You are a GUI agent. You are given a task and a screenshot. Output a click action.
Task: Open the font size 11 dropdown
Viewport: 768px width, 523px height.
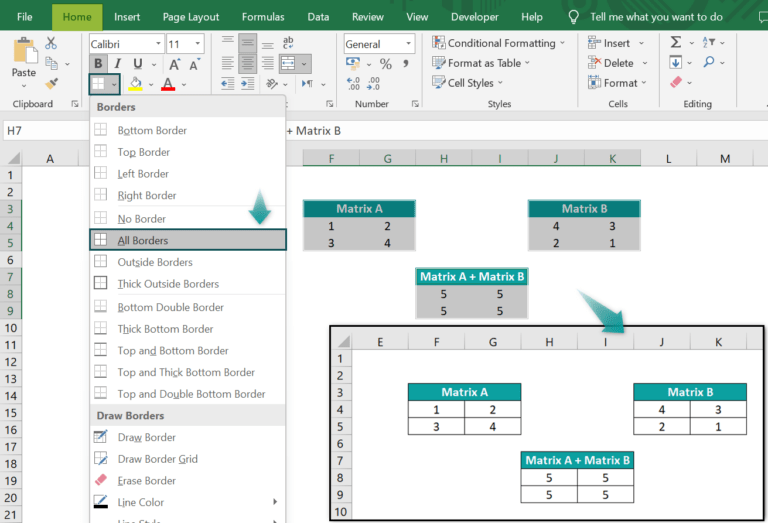[198, 44]
